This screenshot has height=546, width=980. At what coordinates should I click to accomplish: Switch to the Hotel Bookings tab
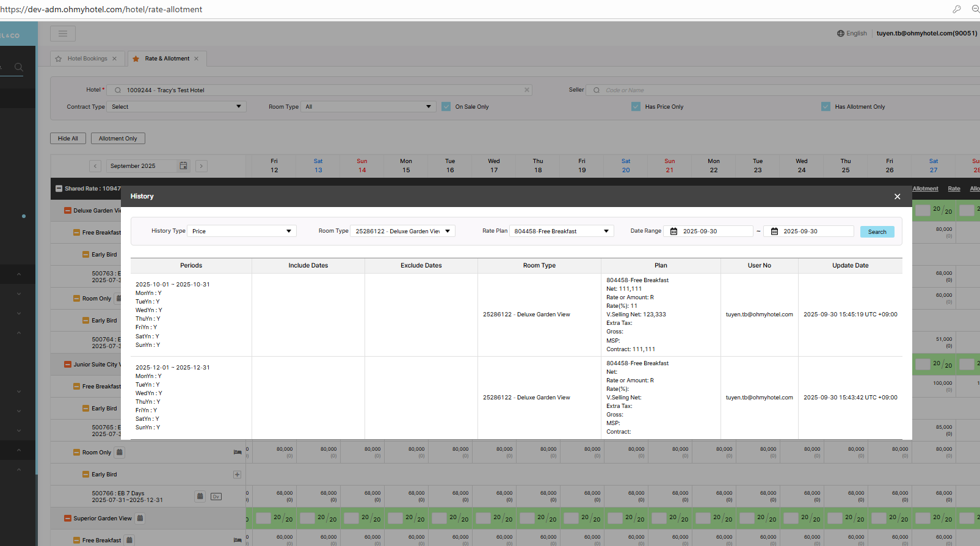pos(87,59)
